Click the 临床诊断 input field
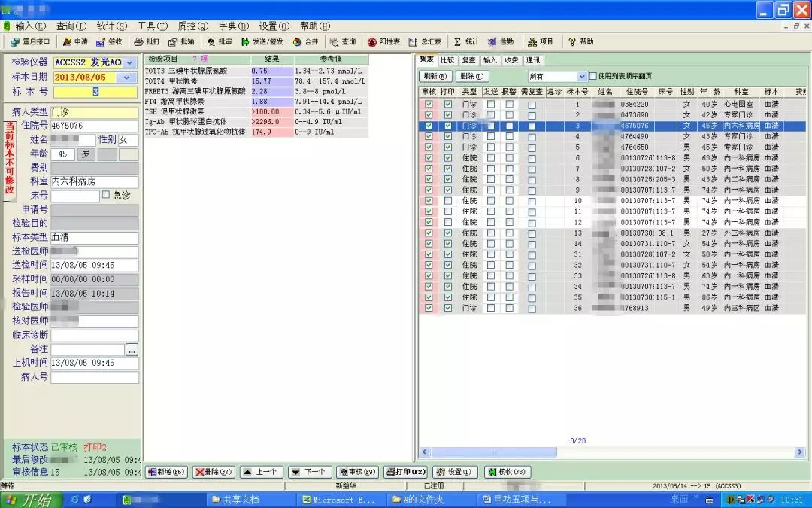This screenshot has height=508, width=812. (x=94, y=336)
